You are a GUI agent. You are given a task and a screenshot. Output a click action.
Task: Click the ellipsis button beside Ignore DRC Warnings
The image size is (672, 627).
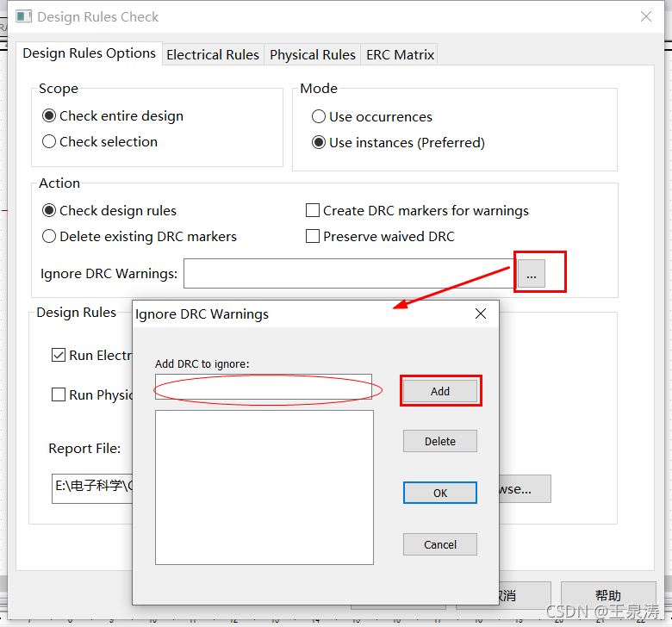coord(531,275)
